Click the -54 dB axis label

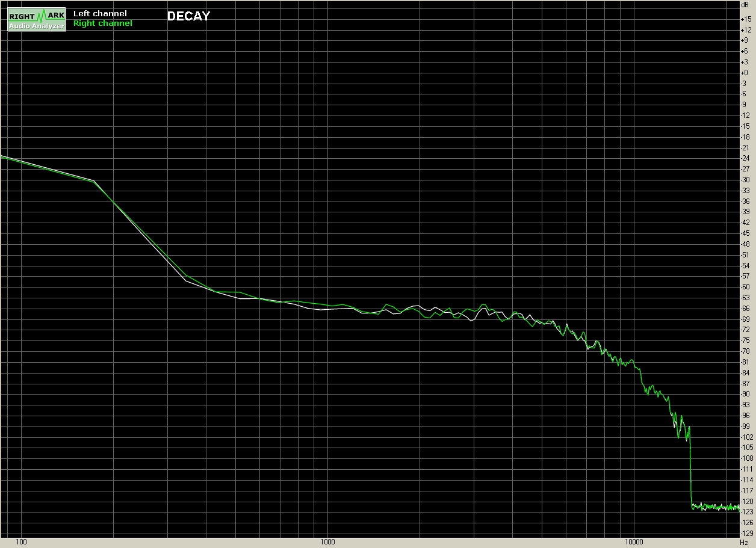tap(746, 266)
